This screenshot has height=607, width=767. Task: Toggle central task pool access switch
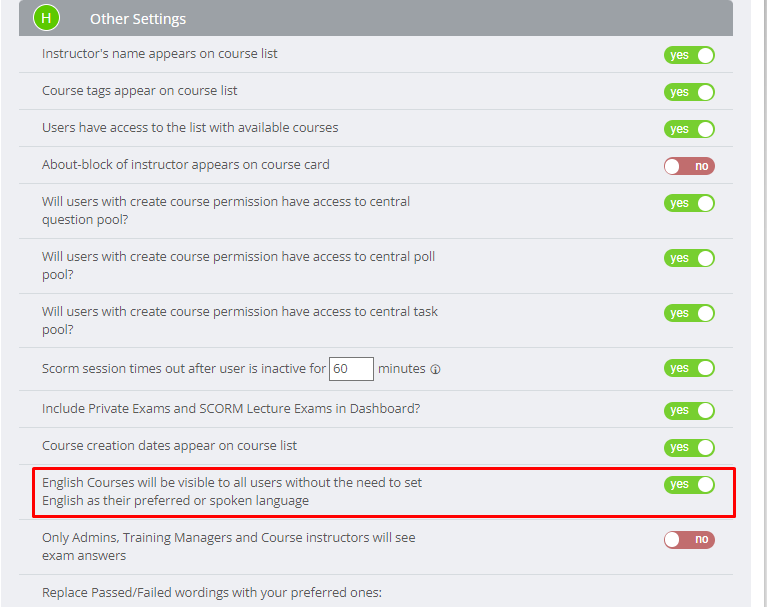point(689,313)
